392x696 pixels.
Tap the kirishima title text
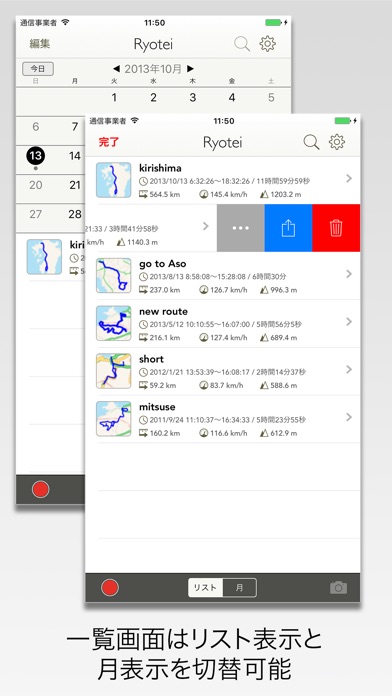[160, 168]
